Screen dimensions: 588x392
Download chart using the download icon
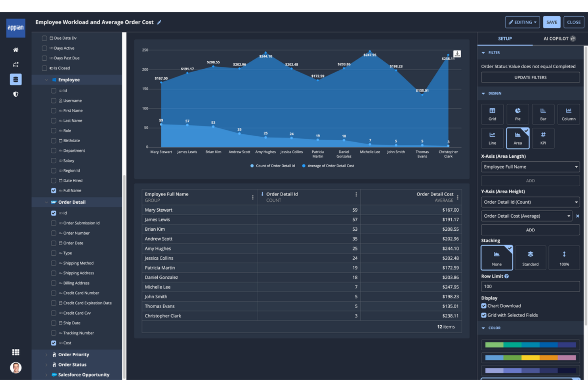[457, 54]
